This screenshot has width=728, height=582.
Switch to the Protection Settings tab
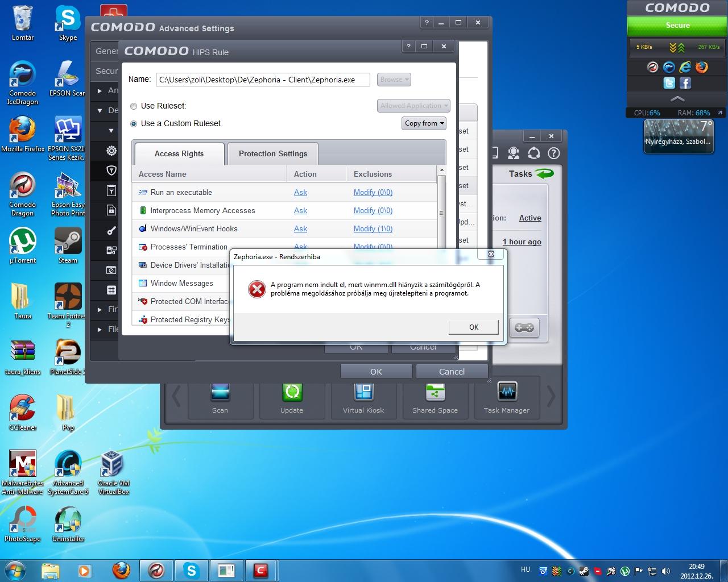[273, 153]
